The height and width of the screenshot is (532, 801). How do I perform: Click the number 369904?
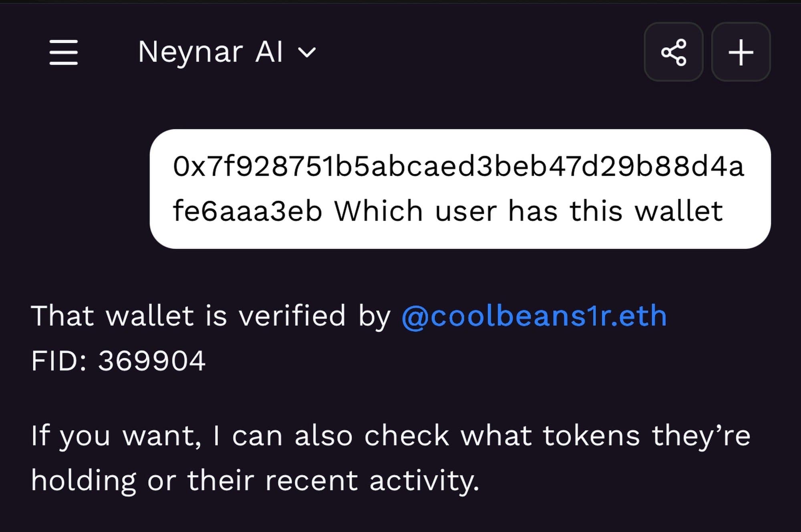click(152, 361)
